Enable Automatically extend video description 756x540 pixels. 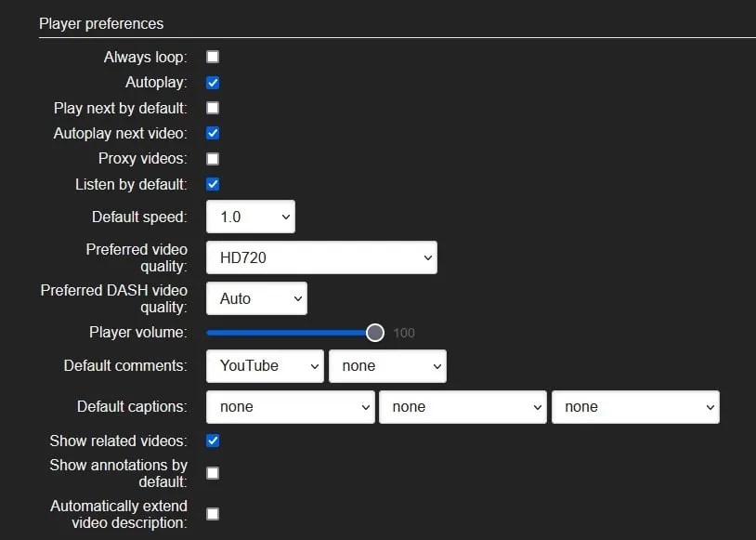click(x=213, y=514)
